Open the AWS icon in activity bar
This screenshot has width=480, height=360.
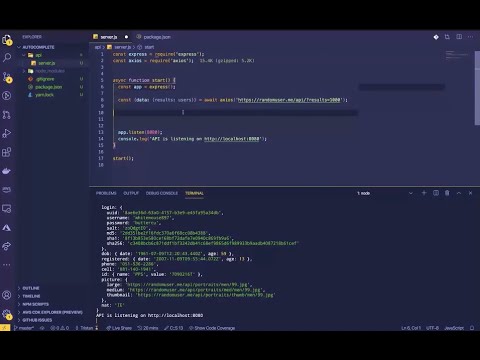point(7,190)
